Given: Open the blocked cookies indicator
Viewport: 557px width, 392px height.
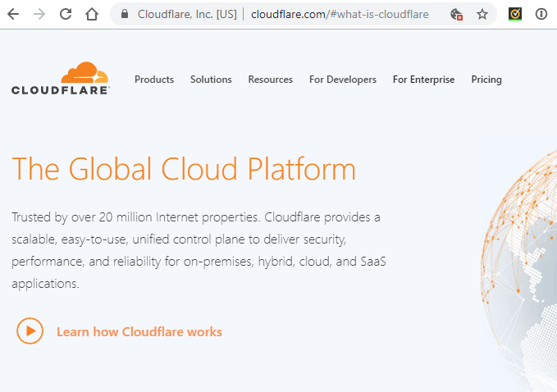Looking at the screenshot, I should [456, 14].
